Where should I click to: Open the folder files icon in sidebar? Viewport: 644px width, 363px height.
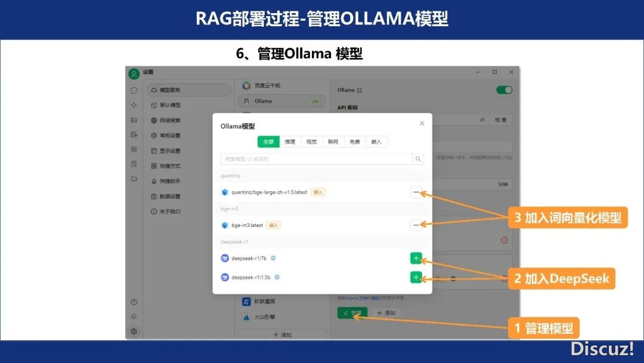[x=134, y=179]
